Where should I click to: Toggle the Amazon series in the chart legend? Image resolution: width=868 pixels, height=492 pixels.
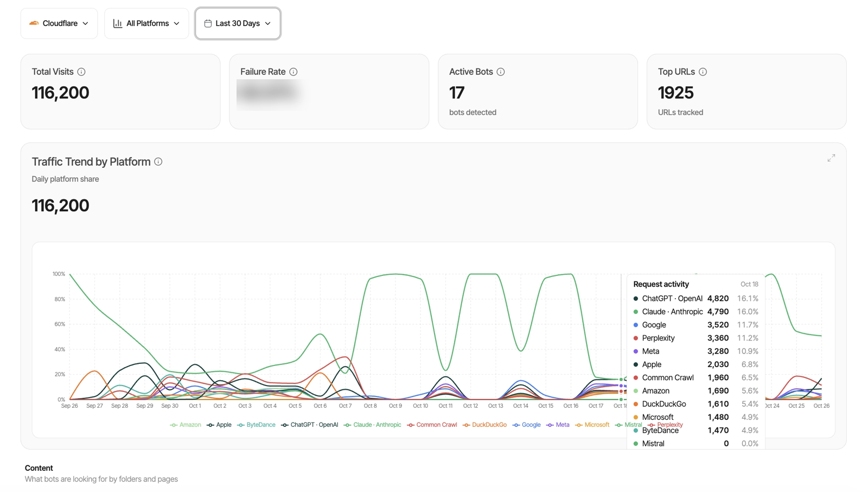coord(186,425)
